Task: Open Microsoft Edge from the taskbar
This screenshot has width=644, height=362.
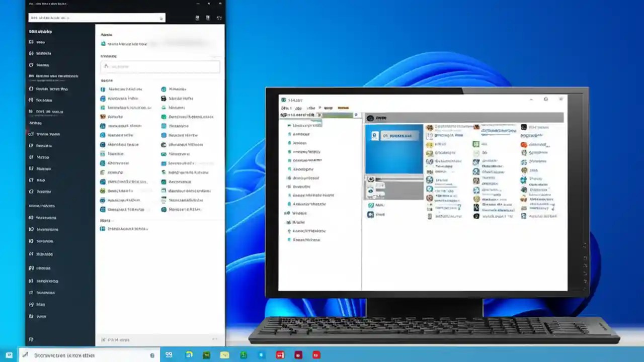Action: (189, 355)
